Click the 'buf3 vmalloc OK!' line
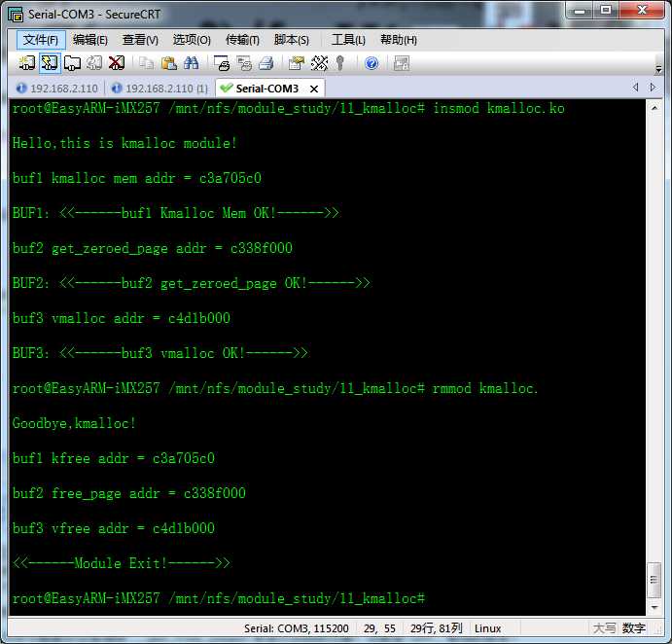The height and width of the screenshot is (644, 672). coord(159,353)
